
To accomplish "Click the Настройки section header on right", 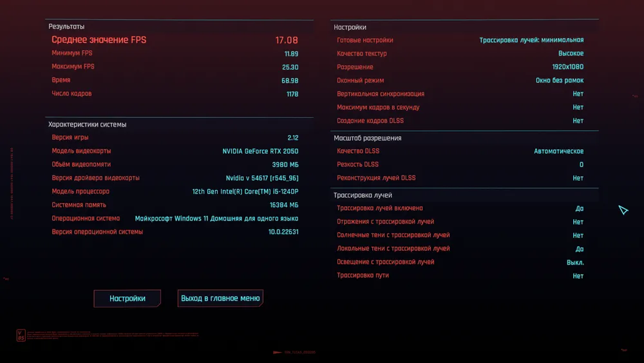I will tap(350, 27).
